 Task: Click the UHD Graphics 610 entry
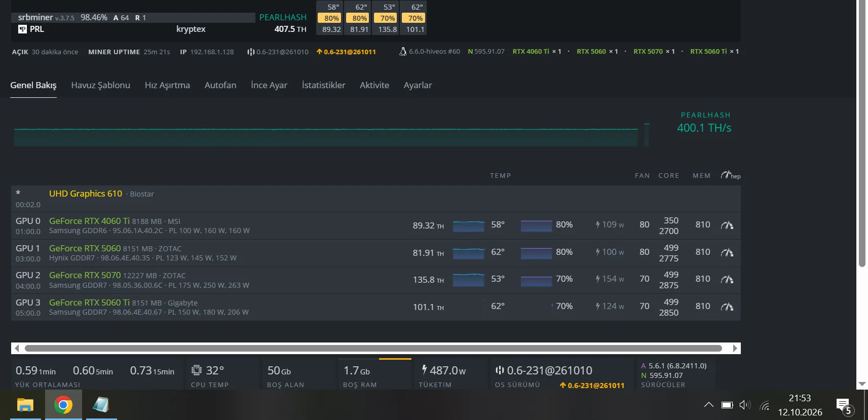(86, 194)
